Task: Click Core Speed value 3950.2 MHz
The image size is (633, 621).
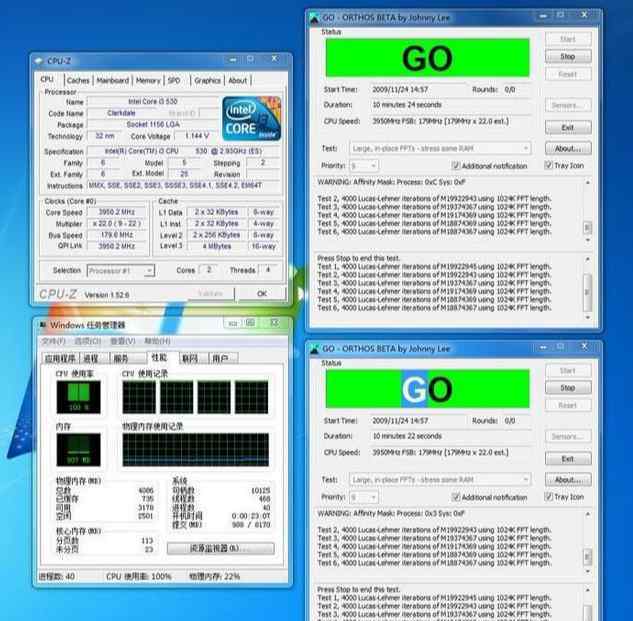Action: tap(117, 212)
